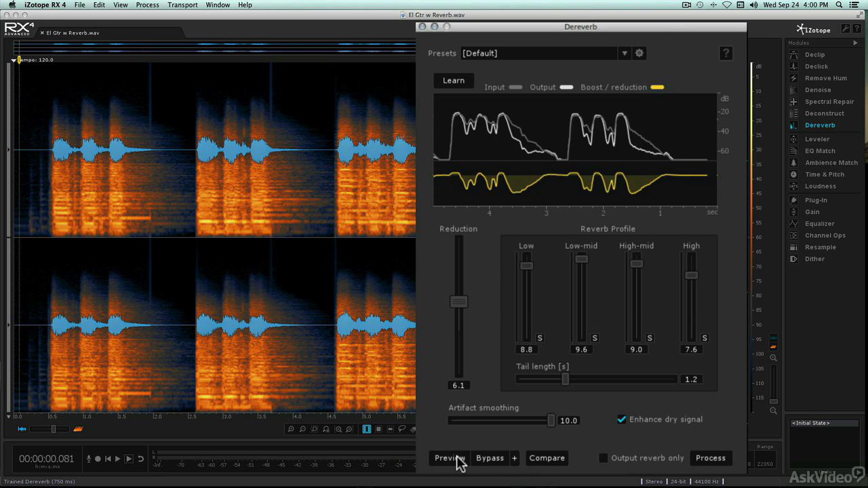
Task: Click the plus button beside Bypass
Action: click(514, 458)
